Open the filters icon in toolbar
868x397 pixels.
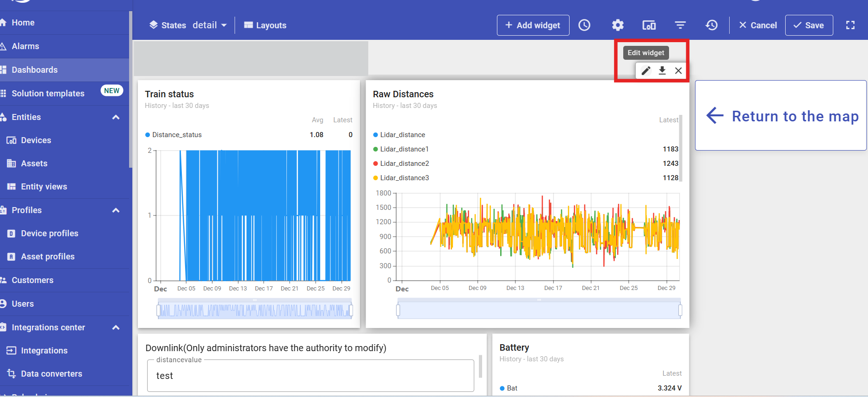[680, 25]
